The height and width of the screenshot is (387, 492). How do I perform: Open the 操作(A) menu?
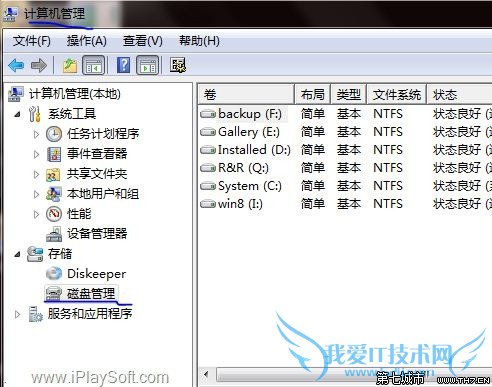pos(87,41)
